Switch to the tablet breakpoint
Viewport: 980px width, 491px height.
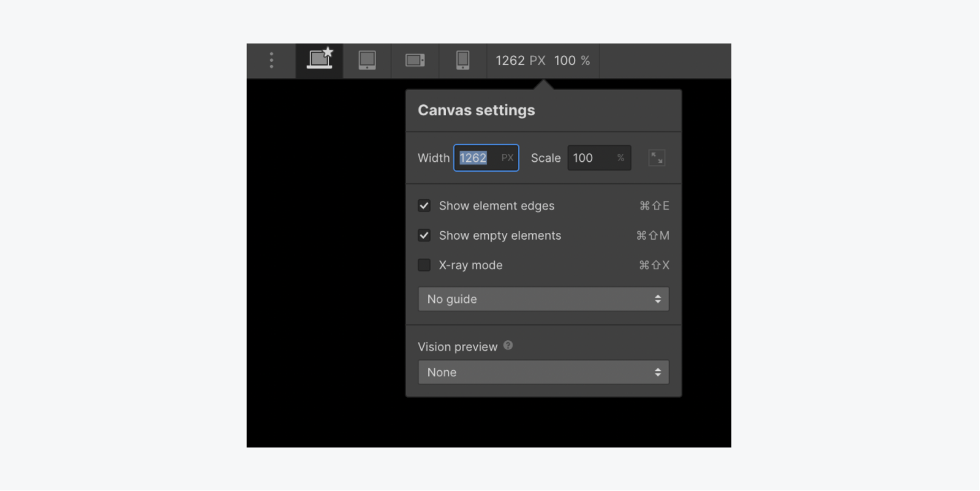pyautogui.click(x=367, y=60)
